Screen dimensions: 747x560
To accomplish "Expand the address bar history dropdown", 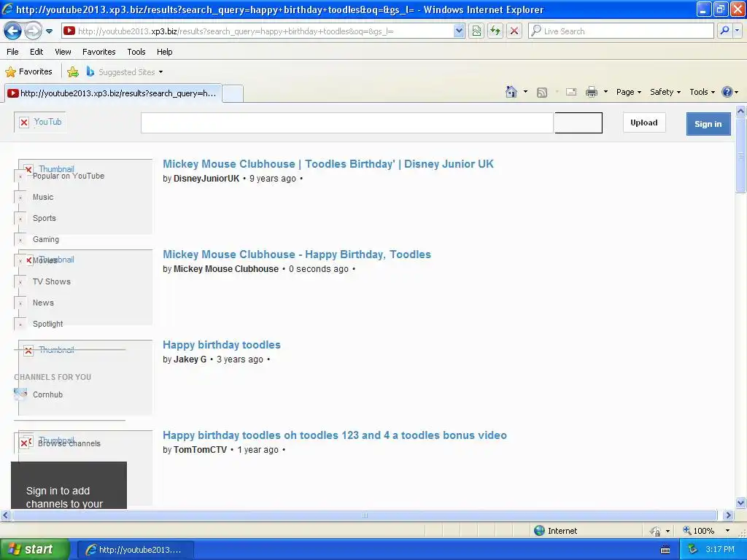I will pyautogui.click(x=459, y=31).
